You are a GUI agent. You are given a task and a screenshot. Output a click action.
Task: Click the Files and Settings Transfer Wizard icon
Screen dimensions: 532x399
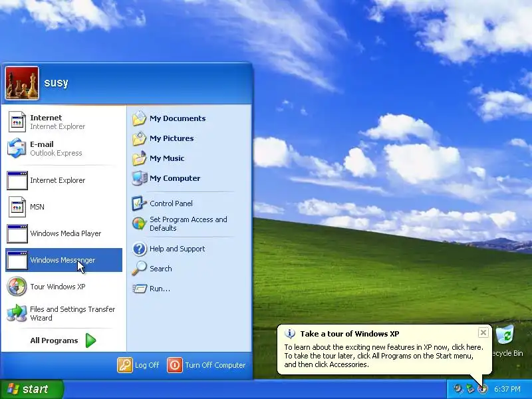[x=17, y=313]
